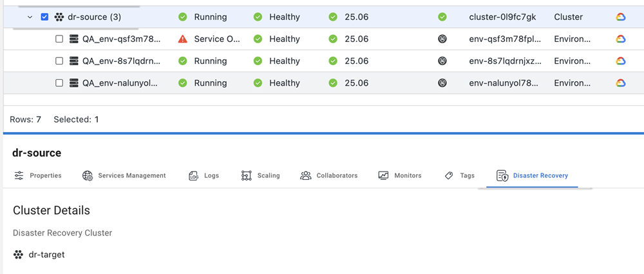Open the Collaborators tab

tap(329, 175)
